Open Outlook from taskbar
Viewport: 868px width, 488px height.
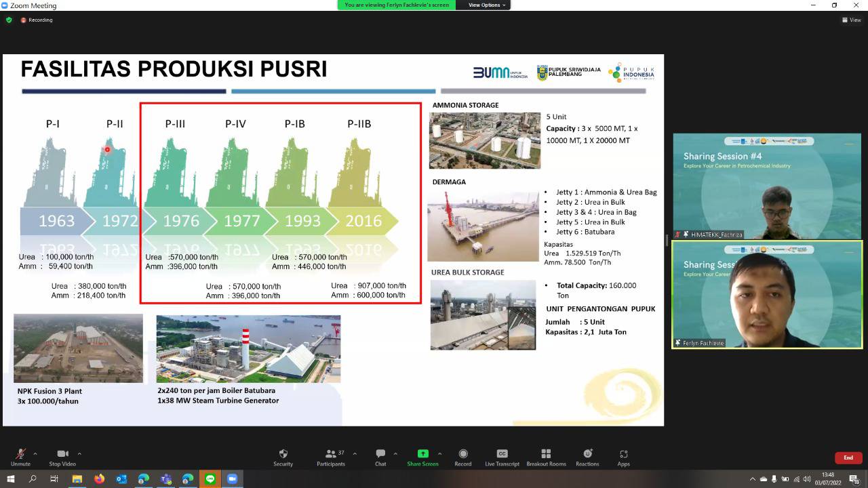121,479
